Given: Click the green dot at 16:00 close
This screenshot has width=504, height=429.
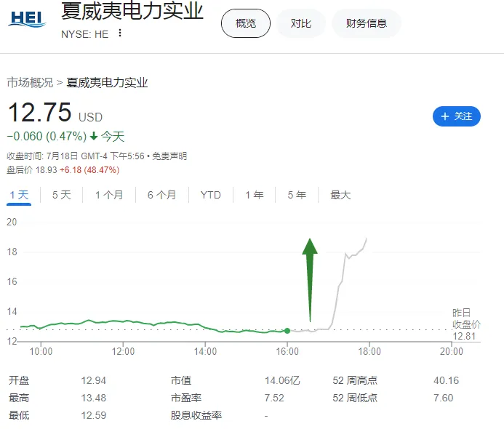Looking at the screenshot, I should click(287, 331).
